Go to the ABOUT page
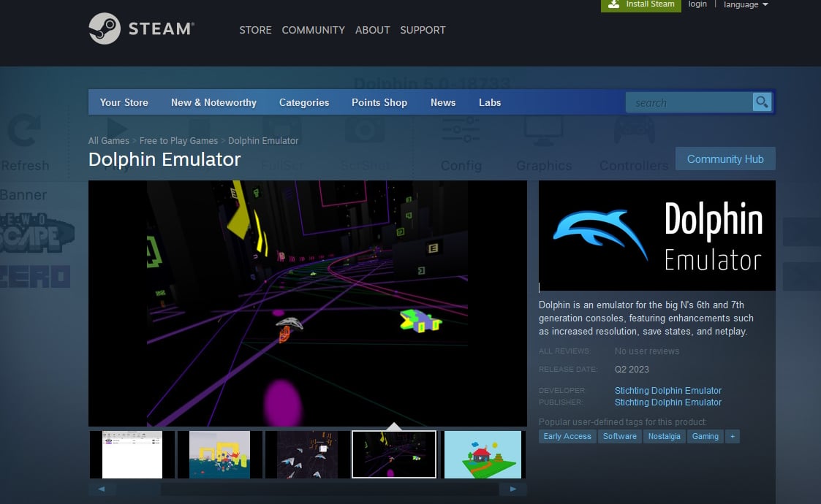 (372, 31)
